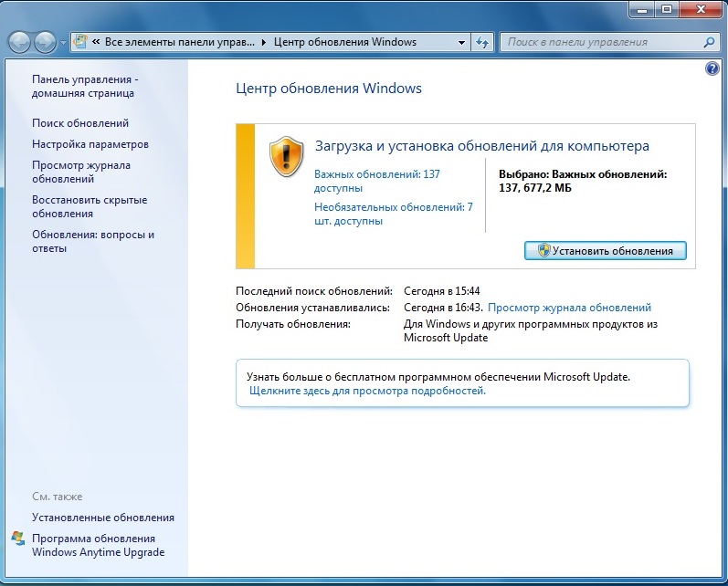This screenshot has width=728, height=586.
Task: Close the Windows Update window
Action: 701,9
